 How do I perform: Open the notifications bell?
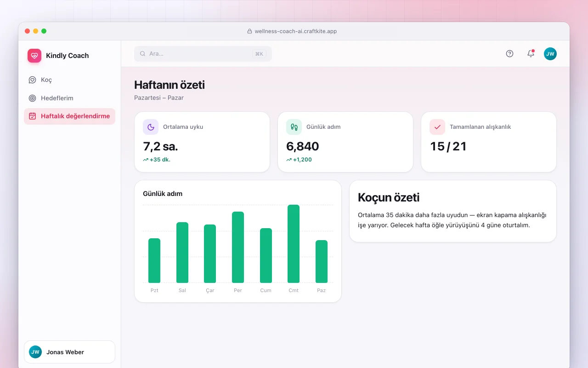tap(531, 54)
